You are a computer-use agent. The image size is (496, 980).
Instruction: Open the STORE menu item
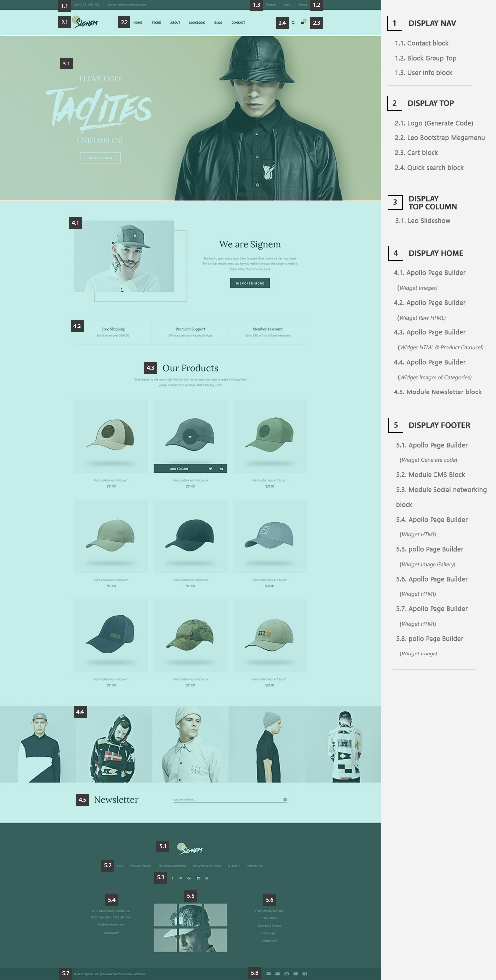coord(156,23)
